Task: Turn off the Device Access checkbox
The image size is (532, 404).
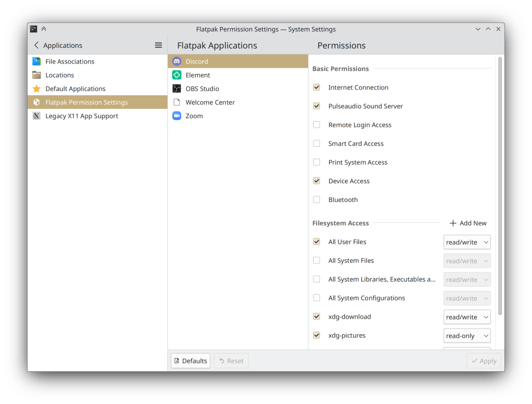Action: [x=316, y=181]
